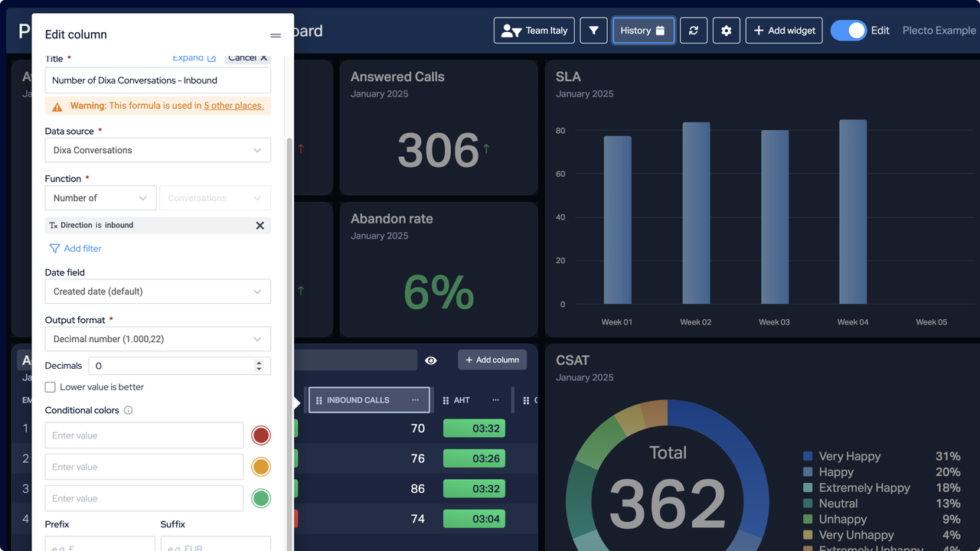The height and width of the screenshot is (551, 980).
Task: Click the Add column button
Action: coord(492,360)
